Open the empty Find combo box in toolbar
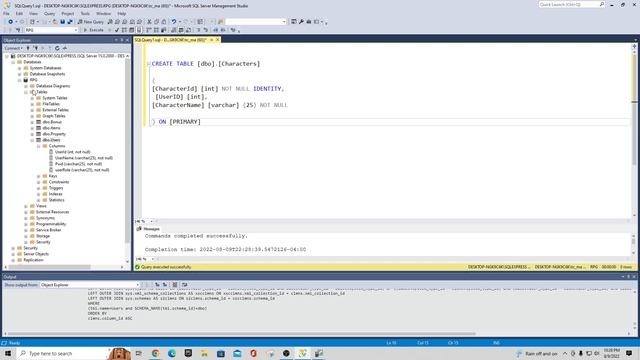 [x=256, y=22]
